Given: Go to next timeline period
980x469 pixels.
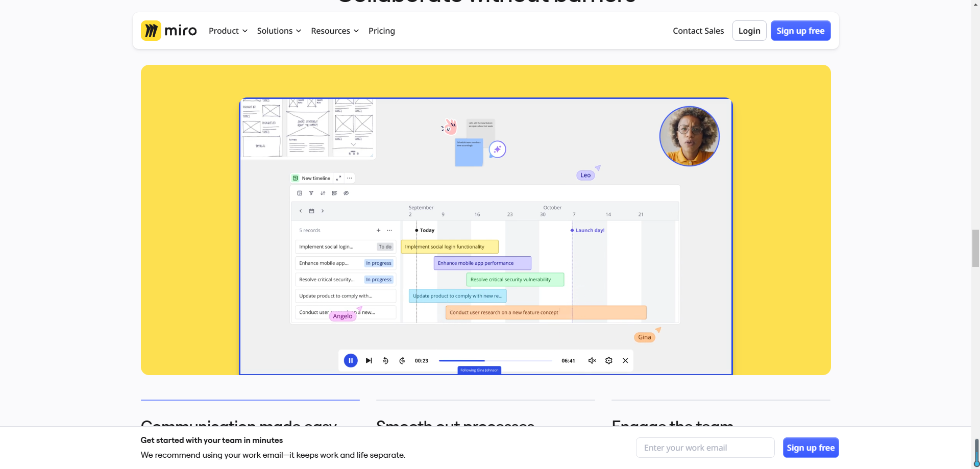Looking at the screenshot, I should click(x=323, y=211).
